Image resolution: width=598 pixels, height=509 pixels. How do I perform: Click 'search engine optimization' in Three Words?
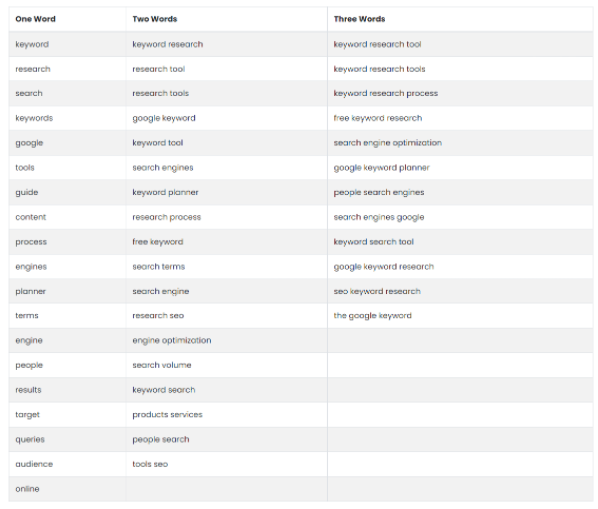[387, 143]
